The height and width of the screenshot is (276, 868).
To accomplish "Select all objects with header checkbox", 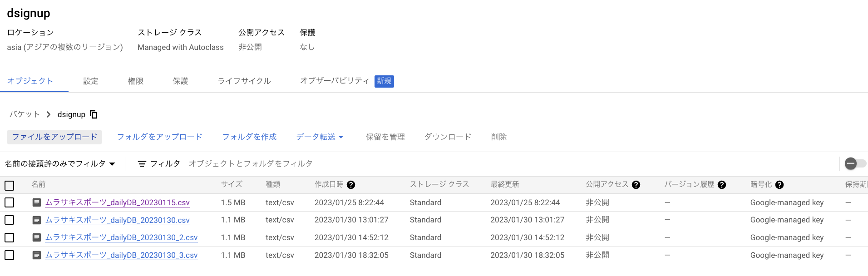I will [x=10, y=185].
